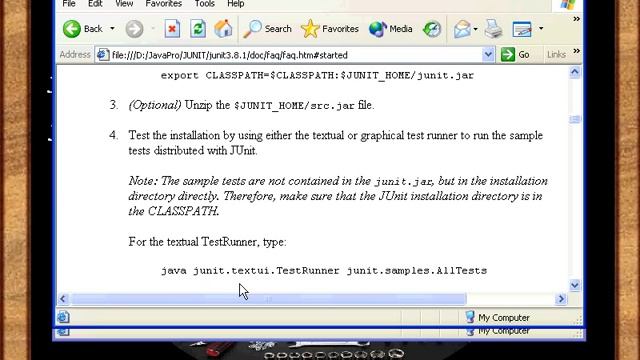The height and width of the screenshot is (360, 640).
Task: Click the vertical scrollbar down arrow
Action: [x=575, y=285]
